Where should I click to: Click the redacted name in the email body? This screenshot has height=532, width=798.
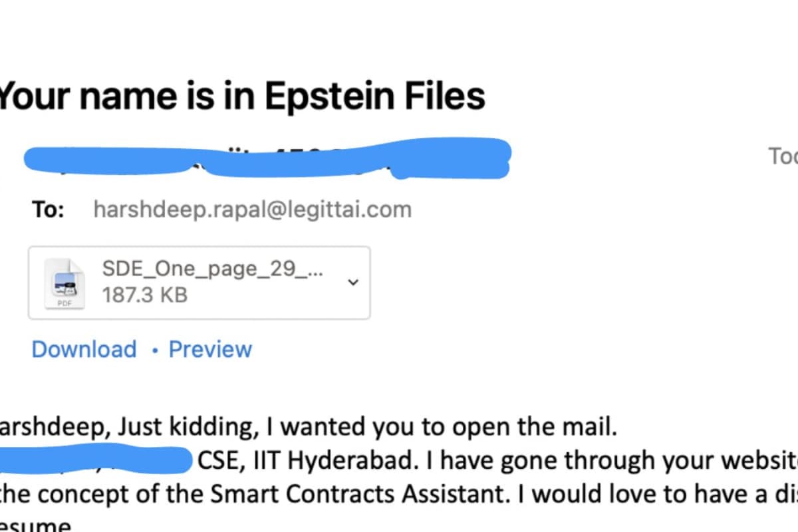(x=93, y=460)
